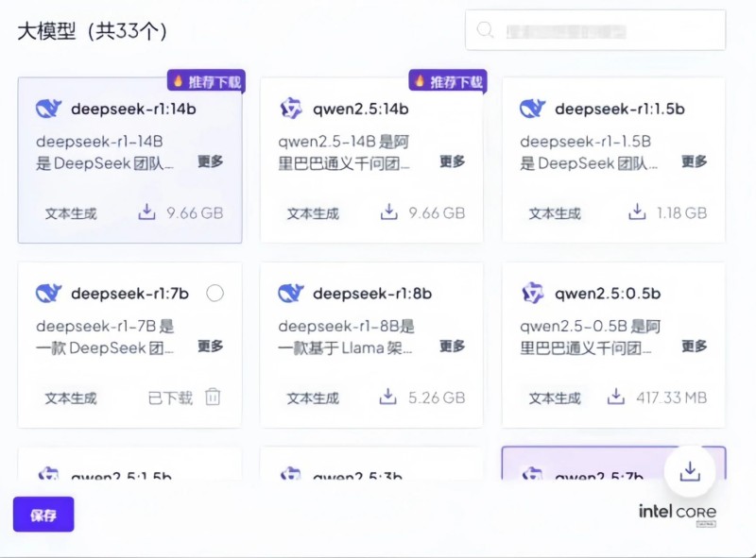Image resolution: width=756 pixels, height=558 pixels.
Task: Expand 更多 description for qwen2.5:0.5b
Action: pyautogui.click(x=694, y=347)
